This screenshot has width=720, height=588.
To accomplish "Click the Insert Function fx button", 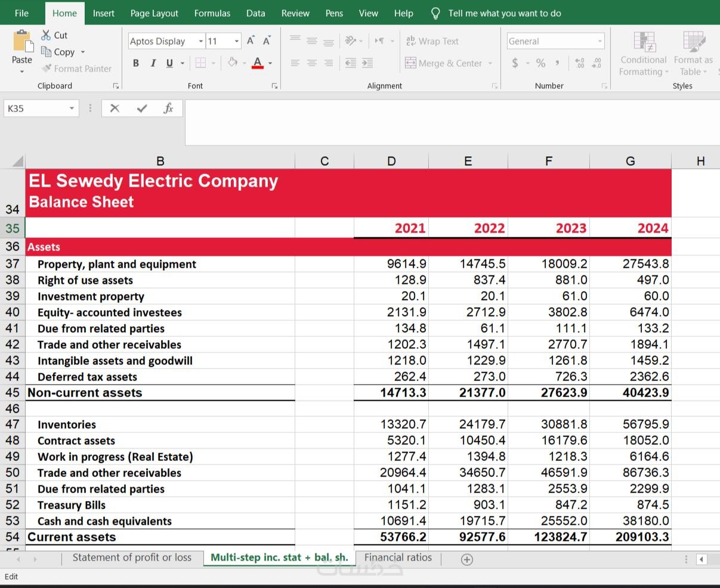I will pyautogui.click(x=168, y=108).
